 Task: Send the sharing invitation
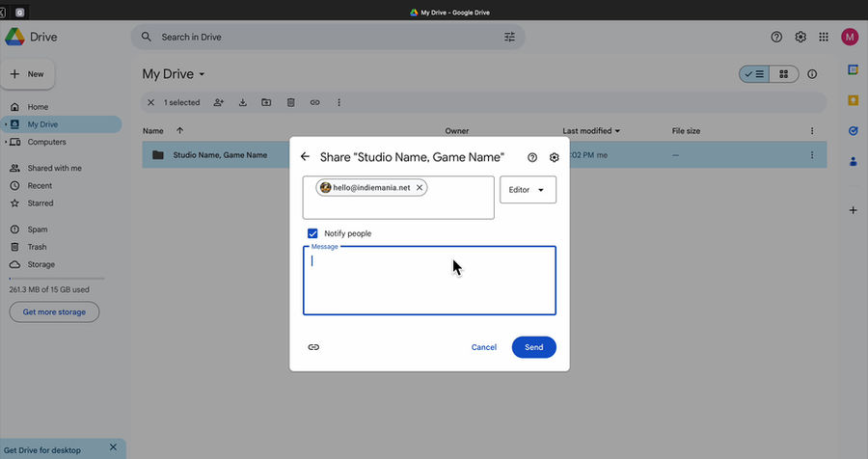point(533,347)
